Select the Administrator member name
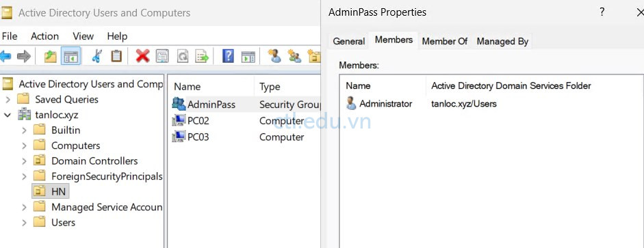The width and height of the screenshot is (644, 248). click(386, 104)
